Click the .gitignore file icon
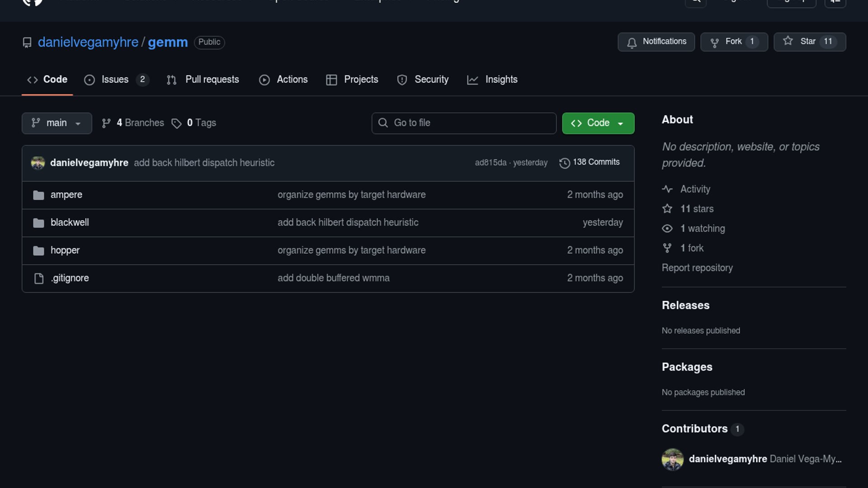 click(39, 278)
